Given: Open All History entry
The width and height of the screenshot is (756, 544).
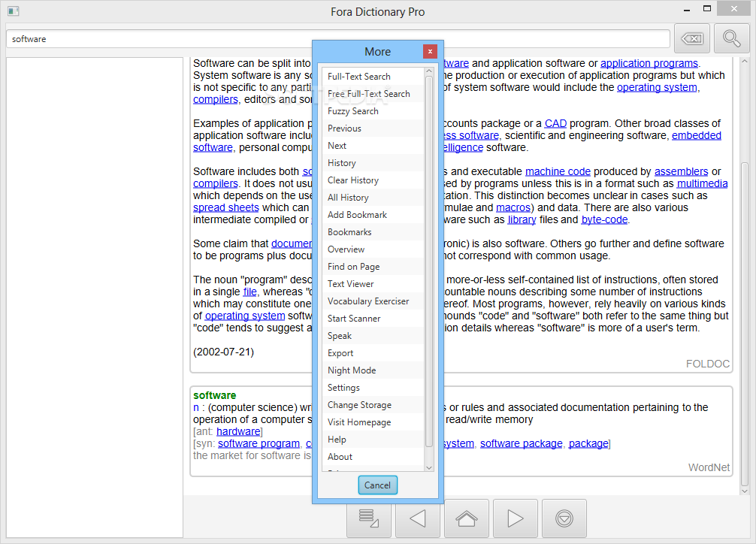Looking at the screenshot, I should (373, 198).
